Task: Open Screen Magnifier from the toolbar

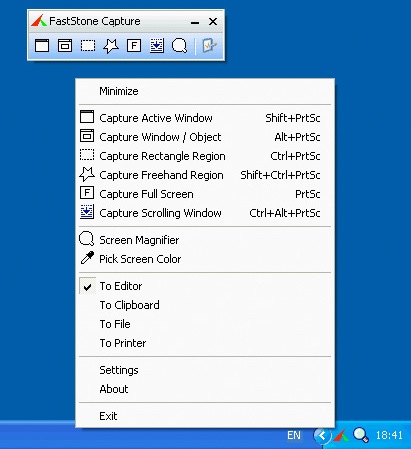Action: pyautogui.click(x=179, y=46)
